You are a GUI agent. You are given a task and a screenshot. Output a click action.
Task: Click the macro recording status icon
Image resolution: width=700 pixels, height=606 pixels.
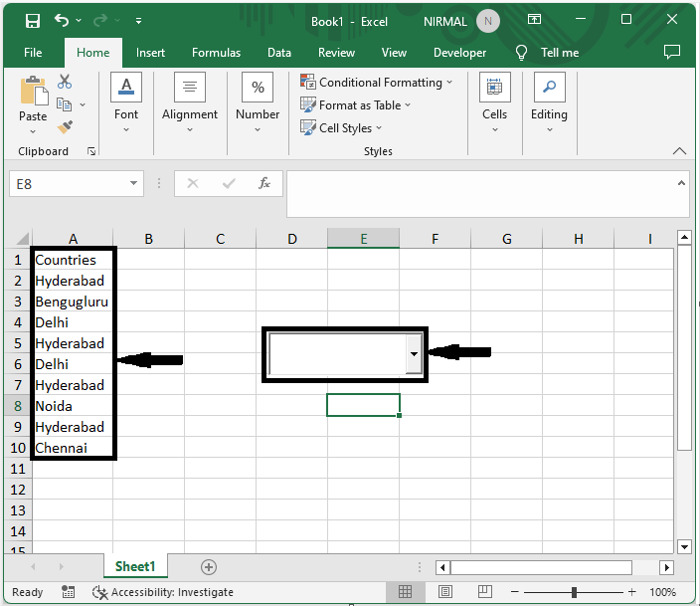pos(68,592)
